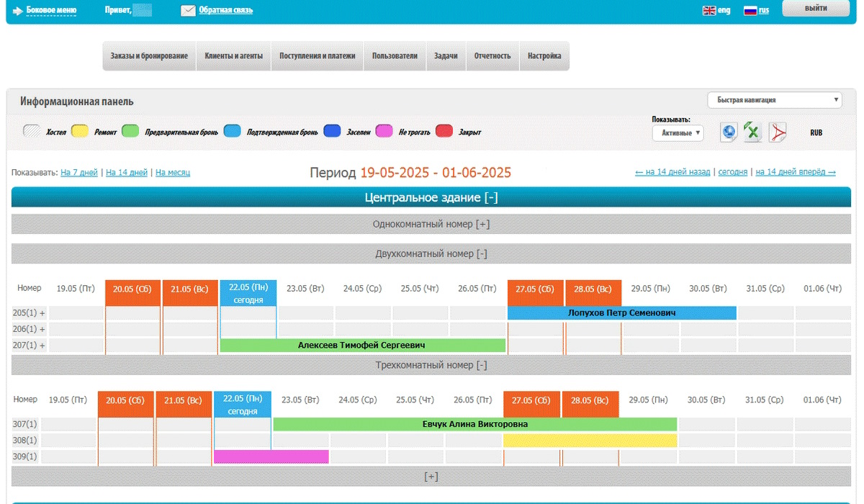Switch language using the UK flag
This screenshot has height=504, width=864.
click(x=708, y=10)
